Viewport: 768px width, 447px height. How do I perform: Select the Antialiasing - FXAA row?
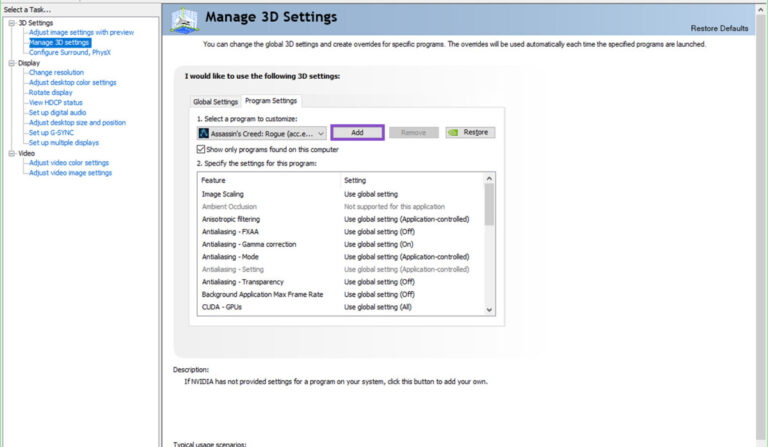[x=341, y=232]
